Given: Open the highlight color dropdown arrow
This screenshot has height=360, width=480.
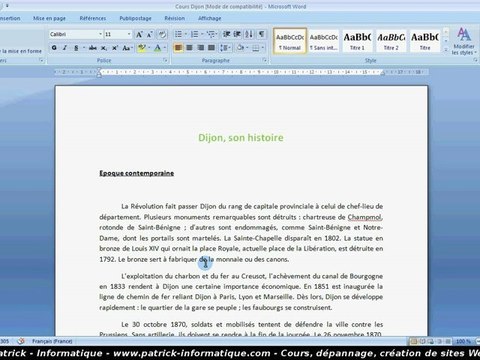Looking at the screenshot, I should pyautogui.click(x=149, y=48).
